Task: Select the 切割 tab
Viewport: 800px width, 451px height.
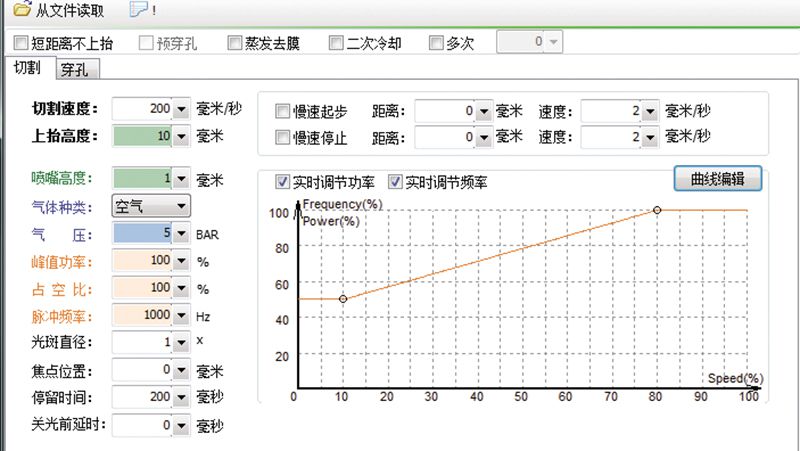Action: (x=26, y=69)
